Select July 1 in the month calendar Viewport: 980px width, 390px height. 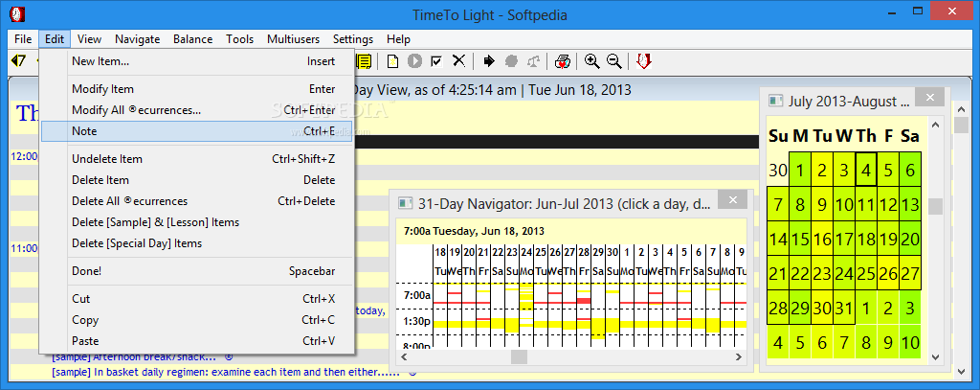pos(801,169)
